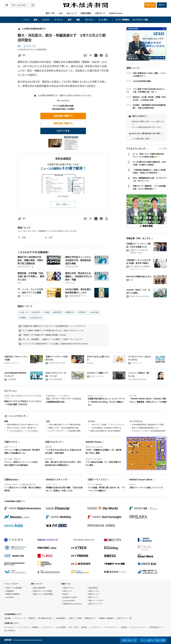Click the Nikkei newspaper logo in the header
The width and height of the screenshot is (171, 644).
(x=85, y=5)
